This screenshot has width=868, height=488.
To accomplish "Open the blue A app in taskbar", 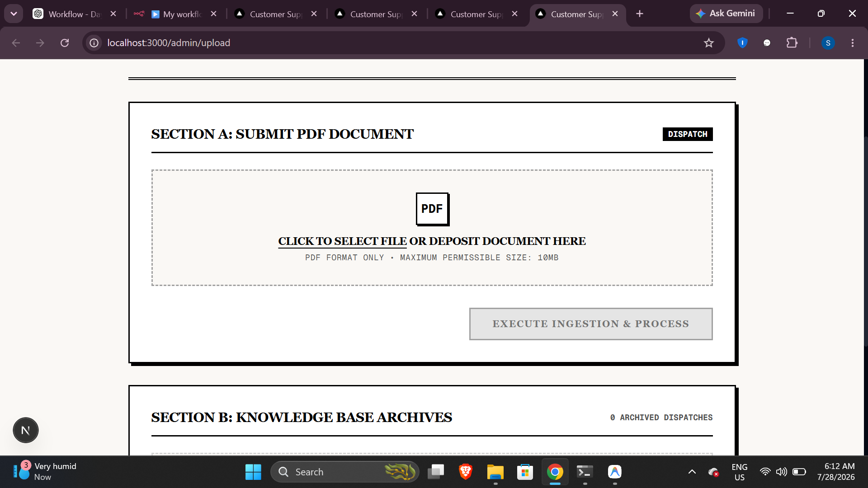I will (615, 472).
